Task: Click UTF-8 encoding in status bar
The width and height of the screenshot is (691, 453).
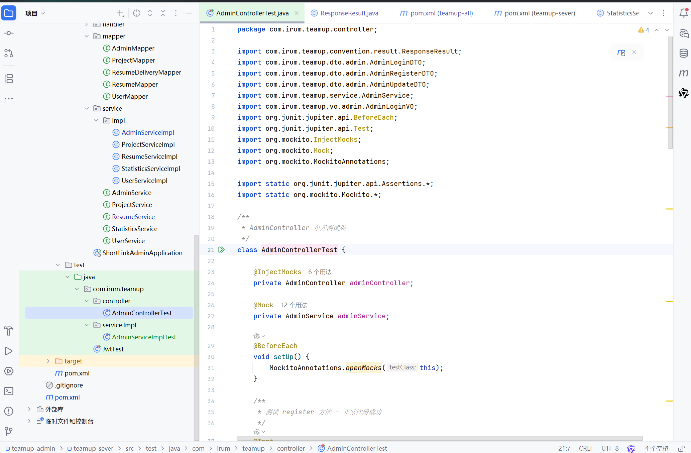Action: (x=610, y=448)
